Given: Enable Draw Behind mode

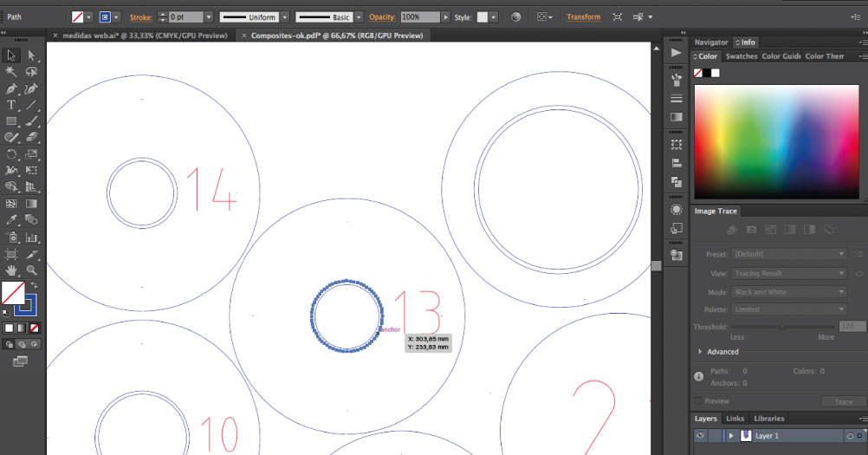Looking at the screenshot, I should coord(22,344).
